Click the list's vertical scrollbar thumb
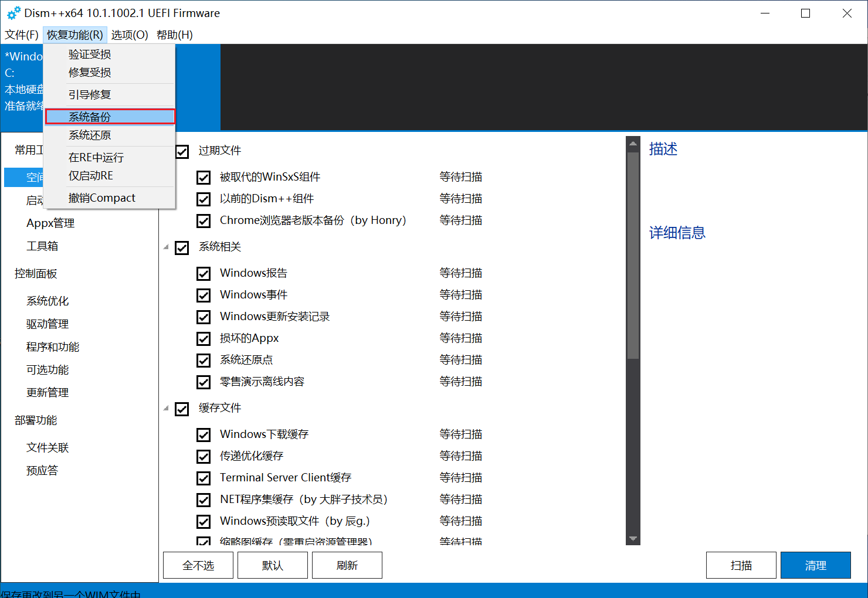868x598 pixels. 633,256
